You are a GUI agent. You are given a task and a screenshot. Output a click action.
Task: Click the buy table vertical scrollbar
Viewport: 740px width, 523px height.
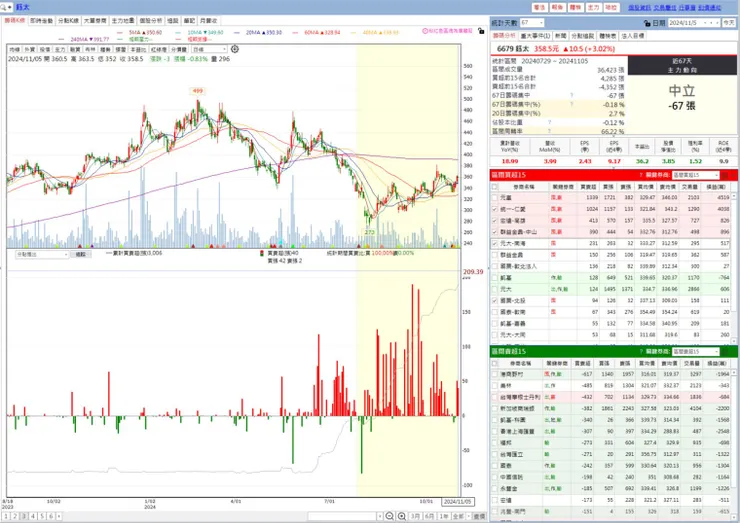point(734,268)
